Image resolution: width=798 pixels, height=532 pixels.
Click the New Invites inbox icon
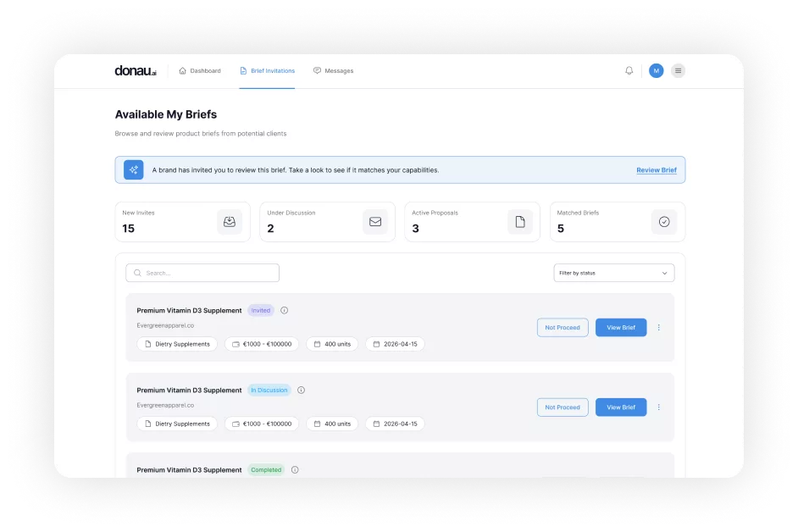point(229,221)
